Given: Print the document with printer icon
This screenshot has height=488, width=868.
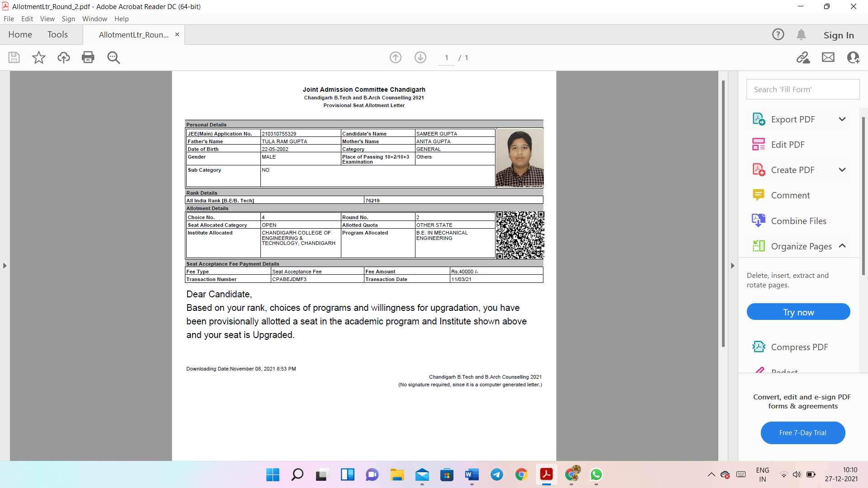Looking at the screenshot, I should 88,57.
